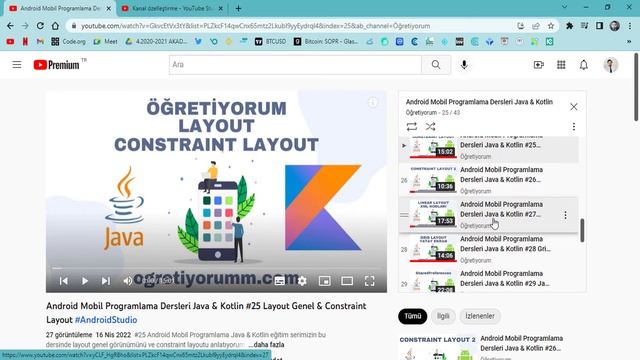Click the 14:06 lesson #28 thumbnail
640x360 pixels.
tap(433, 249)
